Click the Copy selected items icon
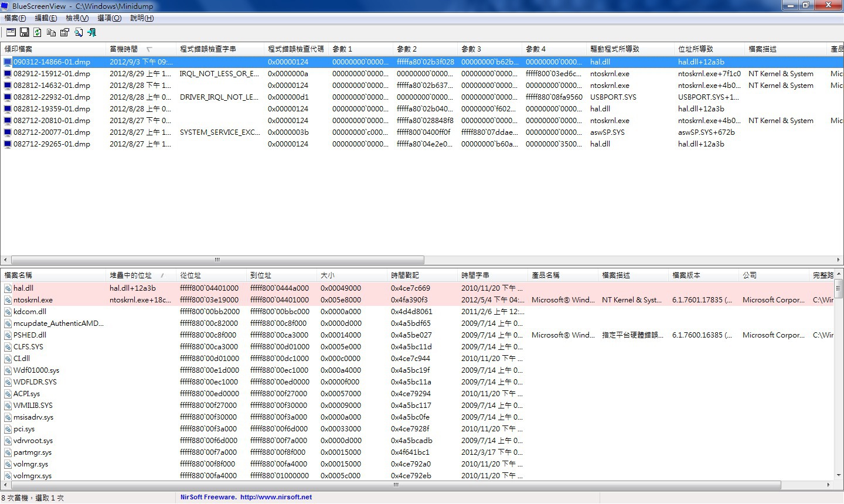This screenshot has width=844, height=504. click(51, 32)
